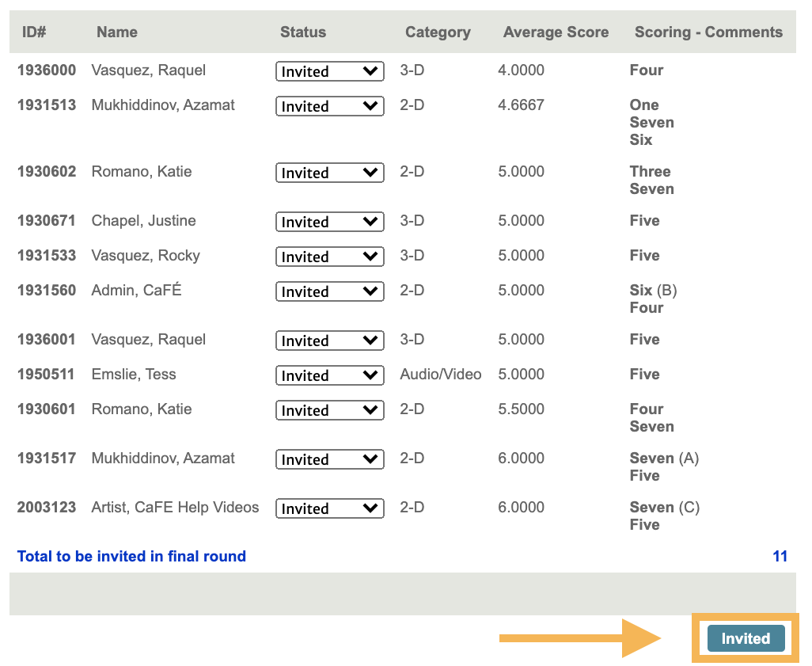The height and width of the screenshot is (666, 812).
Task: Open status dropdown for ID 1936001
Action: (330, 340)
